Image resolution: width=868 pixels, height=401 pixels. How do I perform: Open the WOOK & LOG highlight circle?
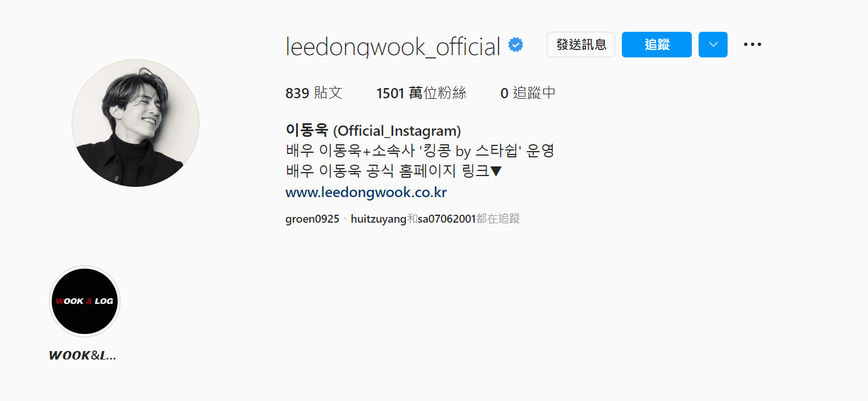[x=85, y=301]
